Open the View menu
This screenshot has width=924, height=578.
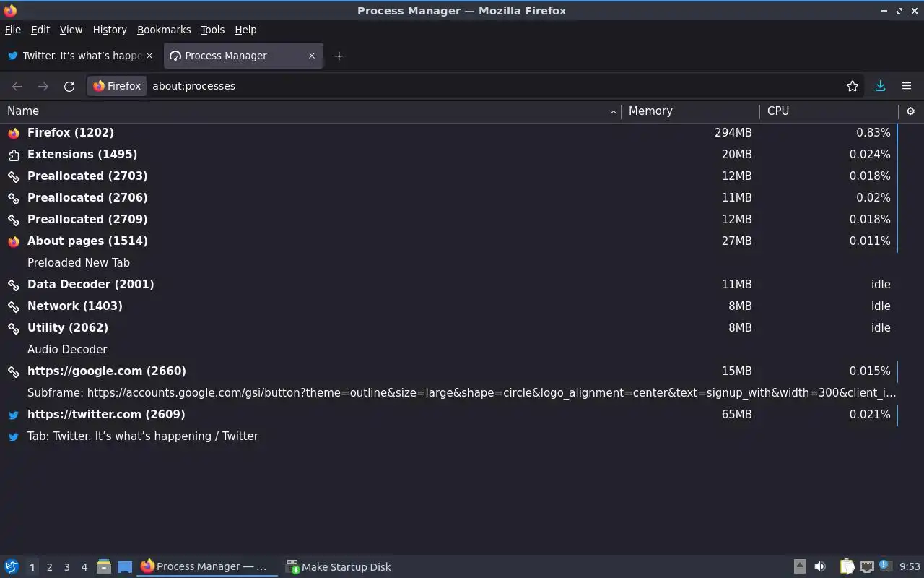point(71,30)
